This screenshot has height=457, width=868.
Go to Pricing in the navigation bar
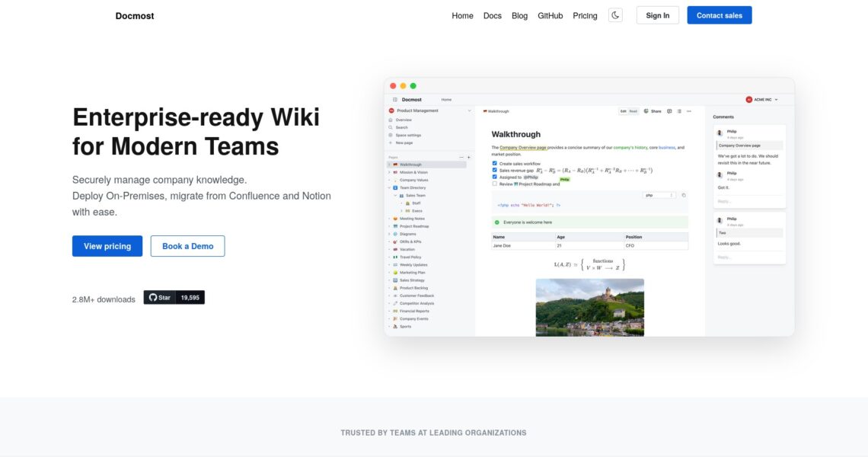click(585, 15)
